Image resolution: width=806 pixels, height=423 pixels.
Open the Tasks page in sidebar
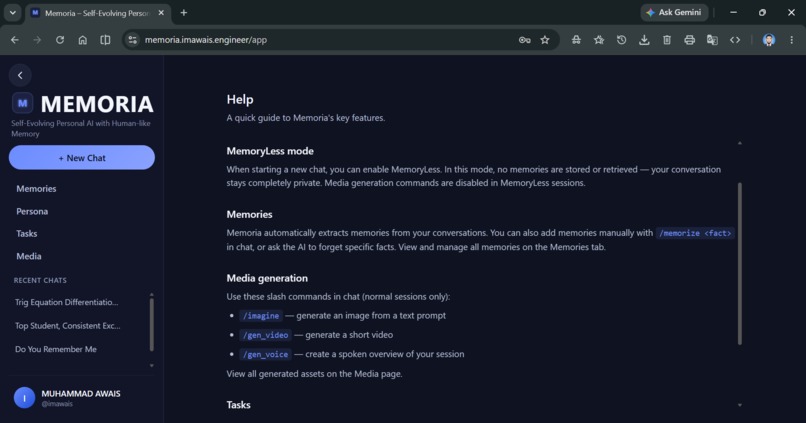[26, 233]
